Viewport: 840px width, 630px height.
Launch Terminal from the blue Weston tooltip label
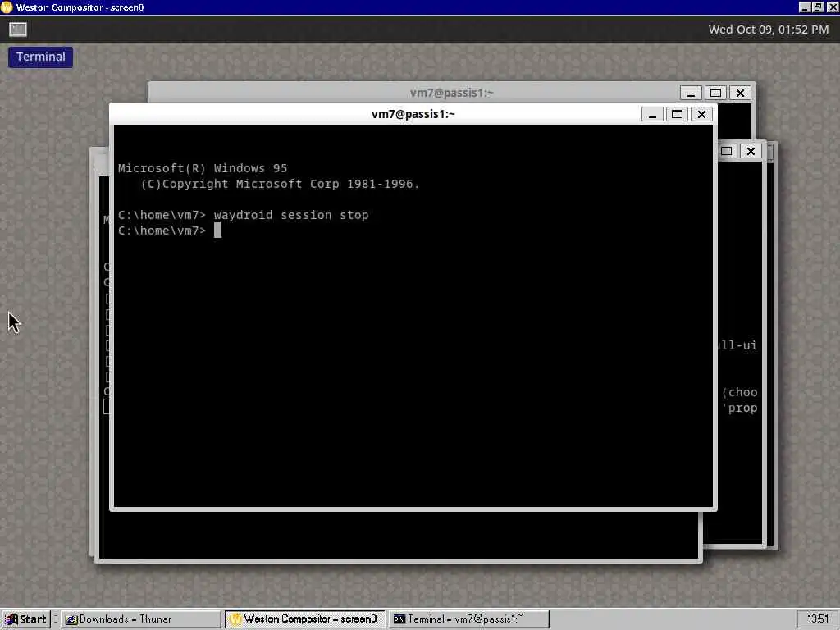tap(41, 57)
